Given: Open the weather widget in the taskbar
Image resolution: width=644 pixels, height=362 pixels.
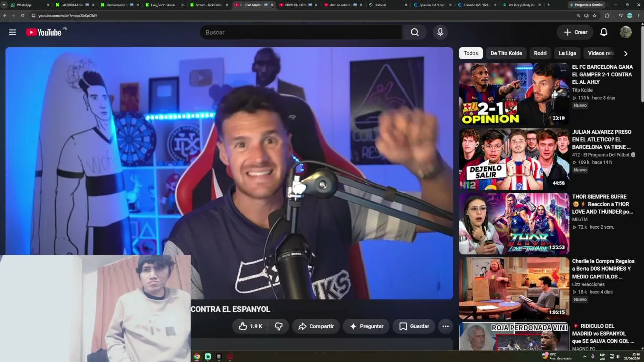Looking at the screenshot, I should [557, 356].
